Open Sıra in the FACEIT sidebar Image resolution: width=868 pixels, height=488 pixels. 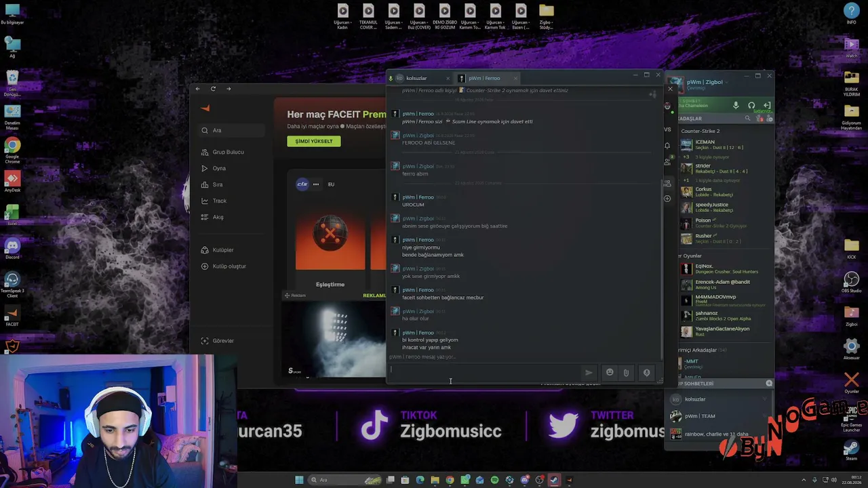[x=218, y=184]
